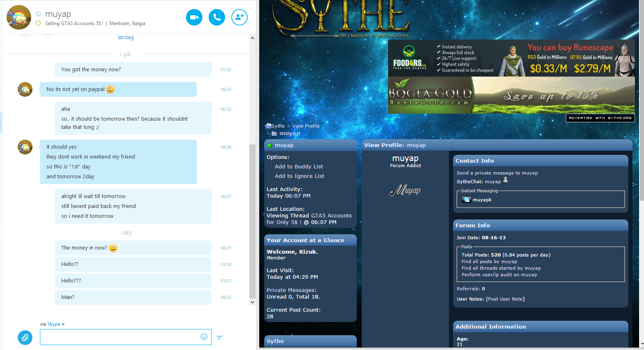Click the 'Forum Addict' user title

405,166
